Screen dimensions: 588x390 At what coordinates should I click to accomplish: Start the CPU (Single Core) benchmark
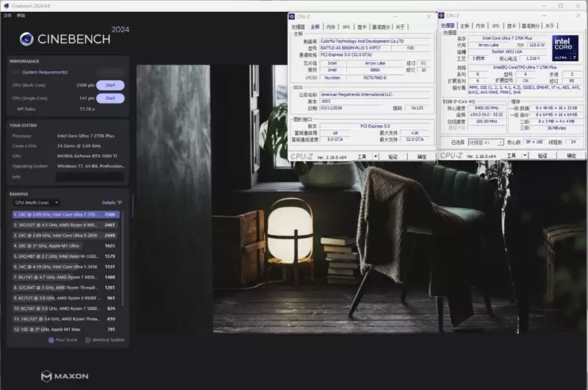pos(110,98)
